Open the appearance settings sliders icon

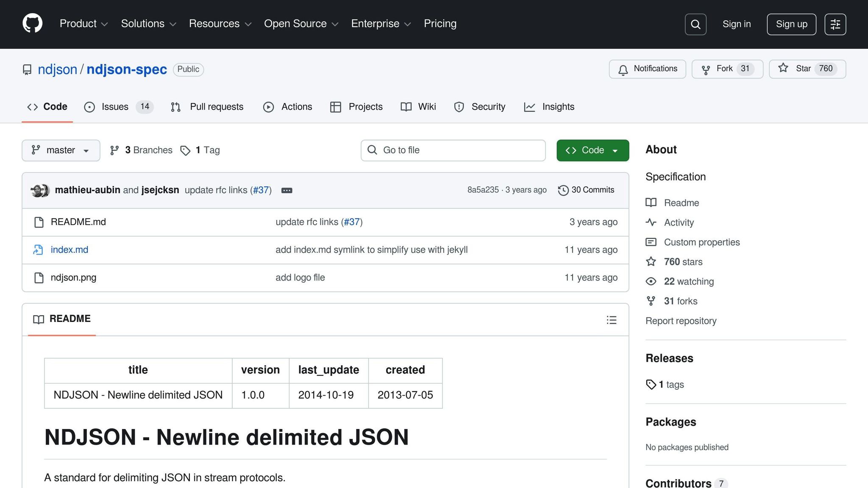pos(835,24)
